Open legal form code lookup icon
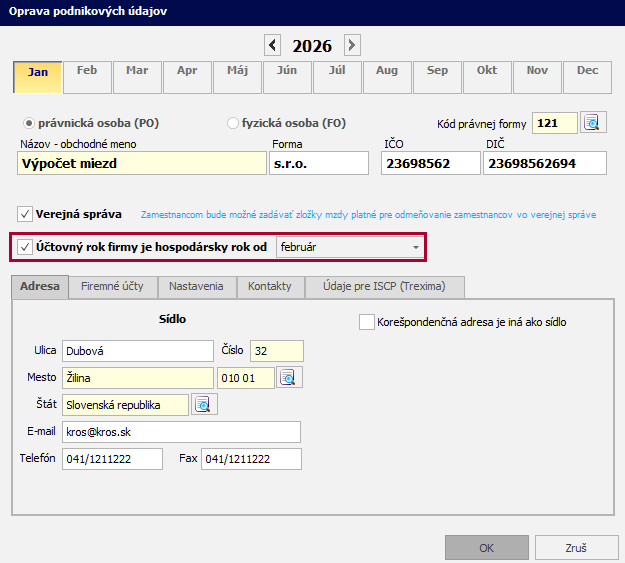Image resolution: width=625 pixels, height=563 pixels. 595,123
